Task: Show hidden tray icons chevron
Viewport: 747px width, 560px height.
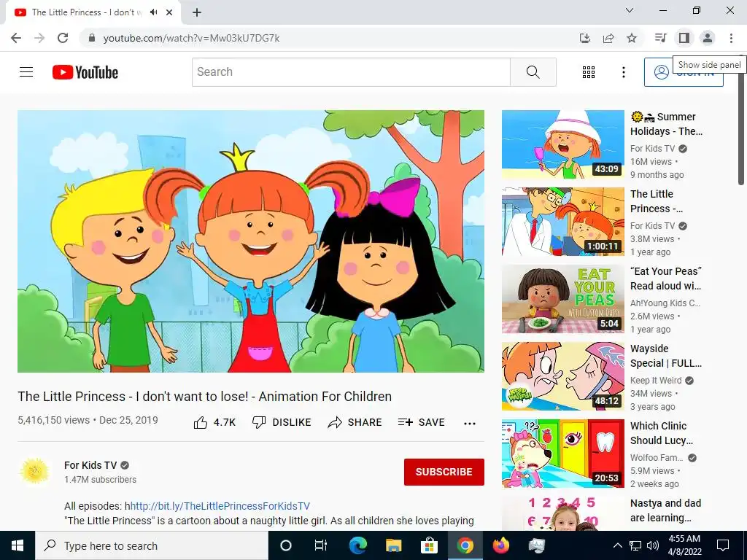Action: tap(617, 545)
